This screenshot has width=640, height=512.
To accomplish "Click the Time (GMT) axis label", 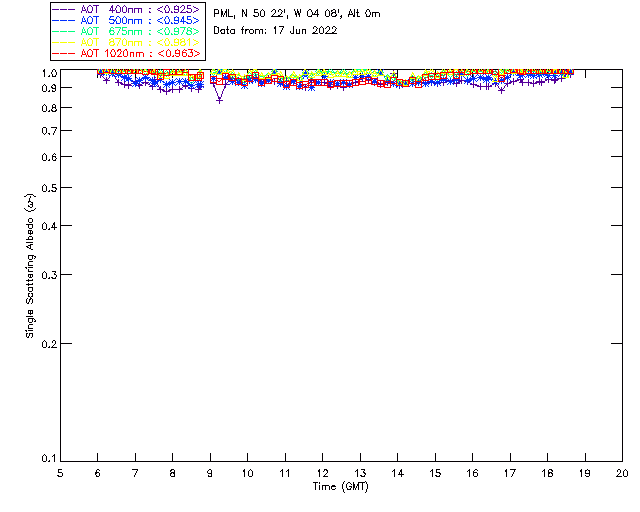I will click(x=340, y=487).
